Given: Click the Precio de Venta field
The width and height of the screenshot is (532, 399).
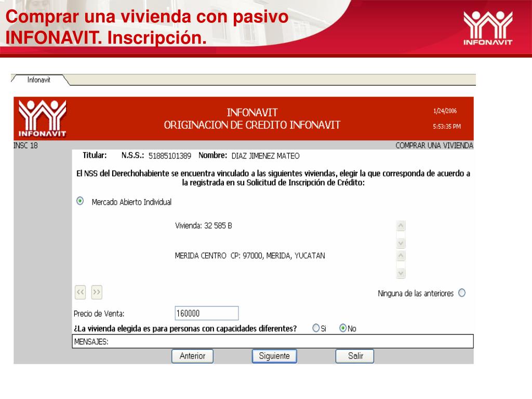Looking at the screenshot, I should (207, 313).
